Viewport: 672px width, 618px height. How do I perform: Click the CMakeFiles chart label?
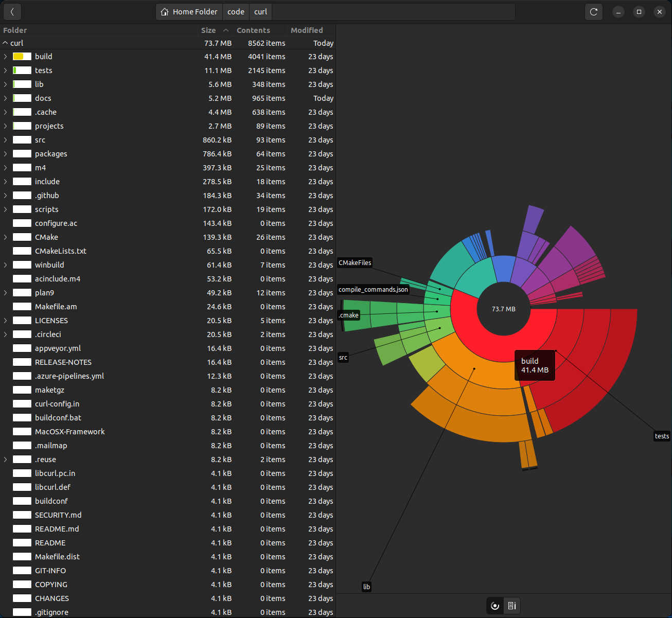point(355,263)
